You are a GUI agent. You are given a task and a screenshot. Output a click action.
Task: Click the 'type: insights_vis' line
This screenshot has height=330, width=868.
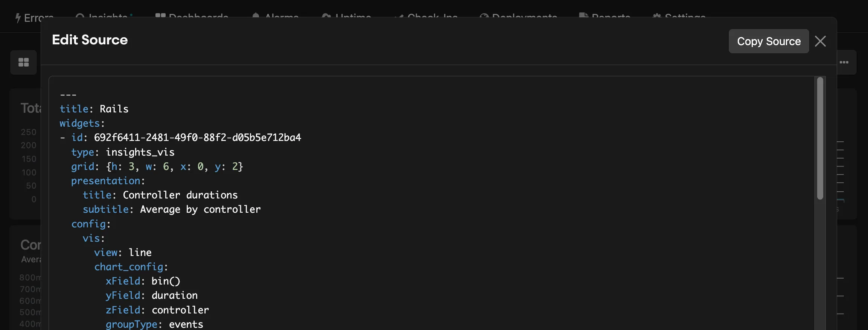tap(123, 152)
